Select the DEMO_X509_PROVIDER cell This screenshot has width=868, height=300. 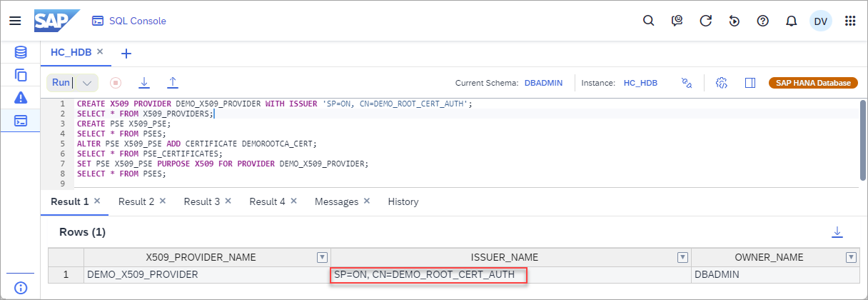click(x=207, y=274)
